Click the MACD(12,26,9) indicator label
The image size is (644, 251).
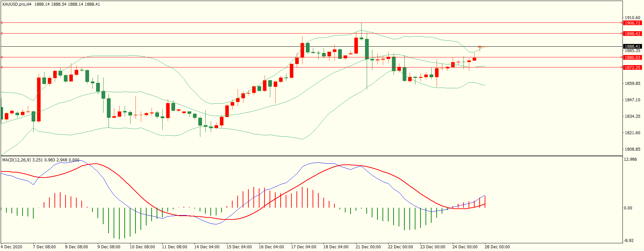16,160
